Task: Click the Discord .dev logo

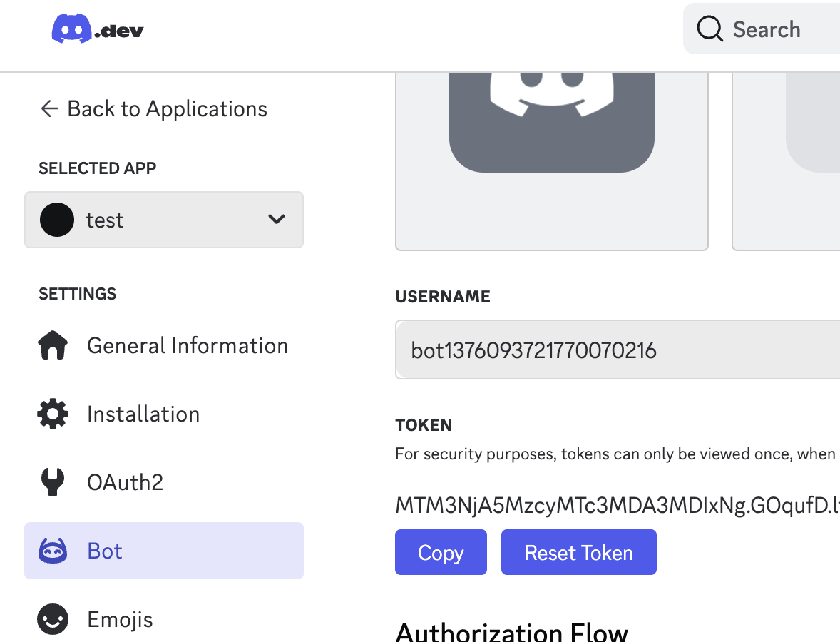Action: pos(98,30)
